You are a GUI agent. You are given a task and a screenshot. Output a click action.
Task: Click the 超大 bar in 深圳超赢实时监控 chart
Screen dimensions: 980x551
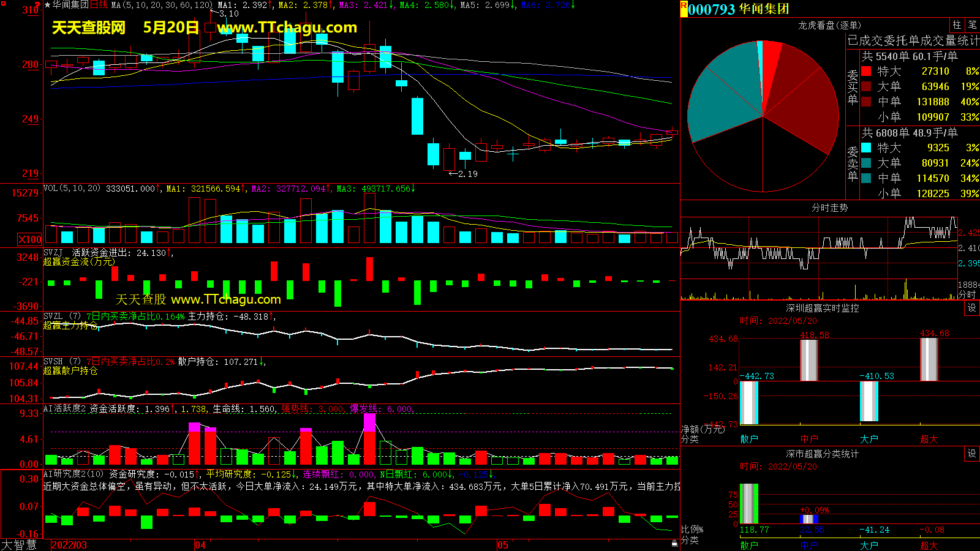(x=929, y=359)
